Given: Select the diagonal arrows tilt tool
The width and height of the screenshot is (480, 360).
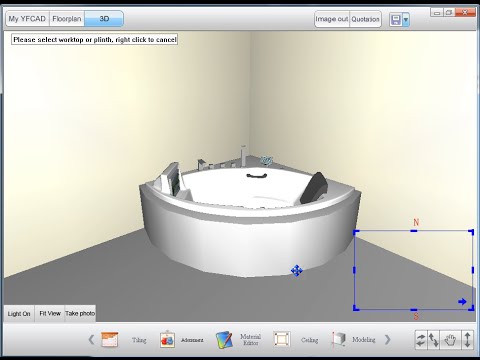Looking at the screenshot, I should (x=433, y=340).
